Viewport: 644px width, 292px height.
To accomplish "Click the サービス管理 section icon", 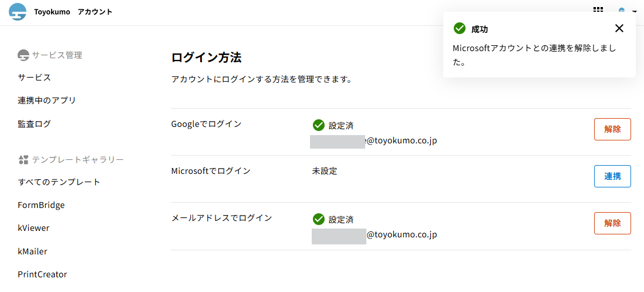I will pos(23,55).
